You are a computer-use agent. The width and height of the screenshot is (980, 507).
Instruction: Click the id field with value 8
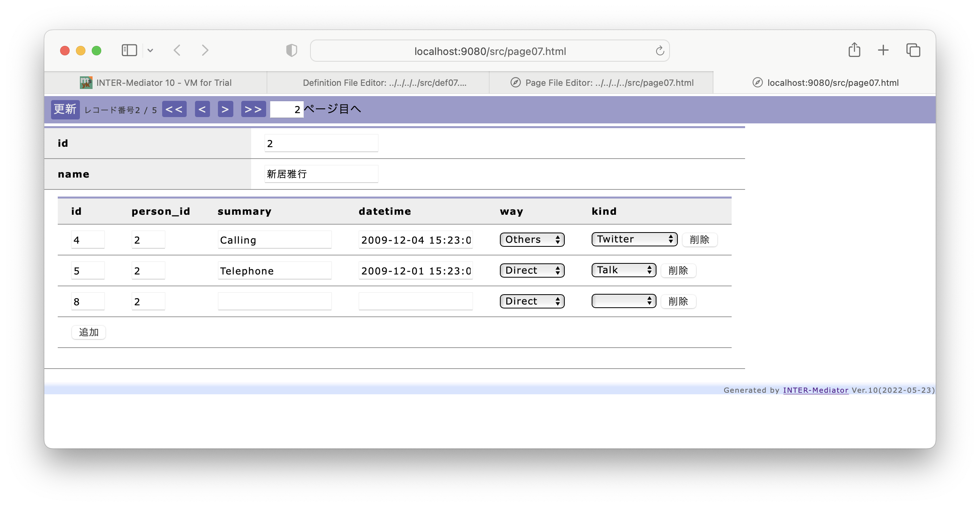tap(88, 301)
